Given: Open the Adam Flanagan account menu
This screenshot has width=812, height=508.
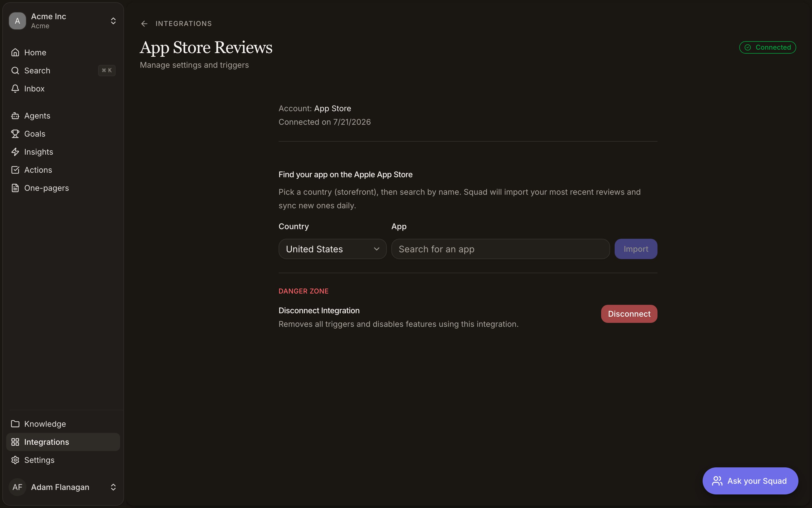Looking at the screenshot, I should [x=63, y=487].
